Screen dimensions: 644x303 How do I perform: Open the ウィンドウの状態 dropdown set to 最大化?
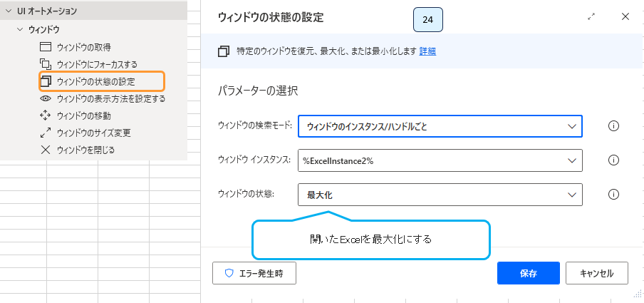(440, 195)
